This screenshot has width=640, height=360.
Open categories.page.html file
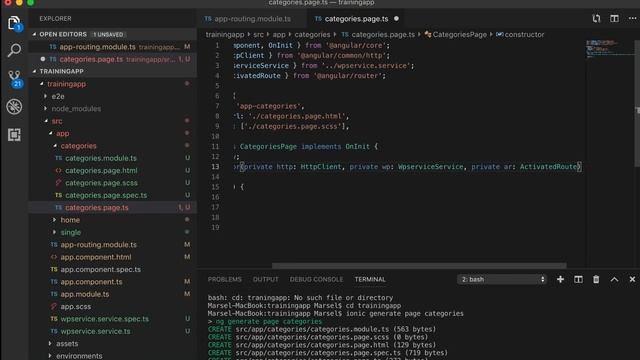click(x=113, y=171)
